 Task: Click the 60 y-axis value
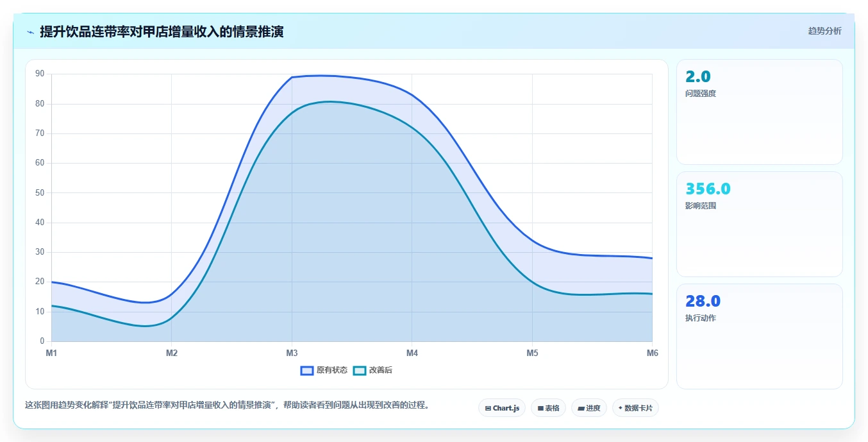40,163
